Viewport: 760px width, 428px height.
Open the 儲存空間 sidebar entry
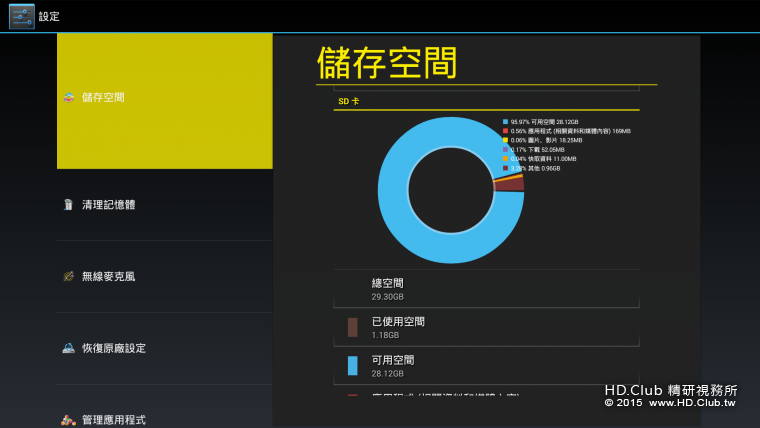click(165, 101)
